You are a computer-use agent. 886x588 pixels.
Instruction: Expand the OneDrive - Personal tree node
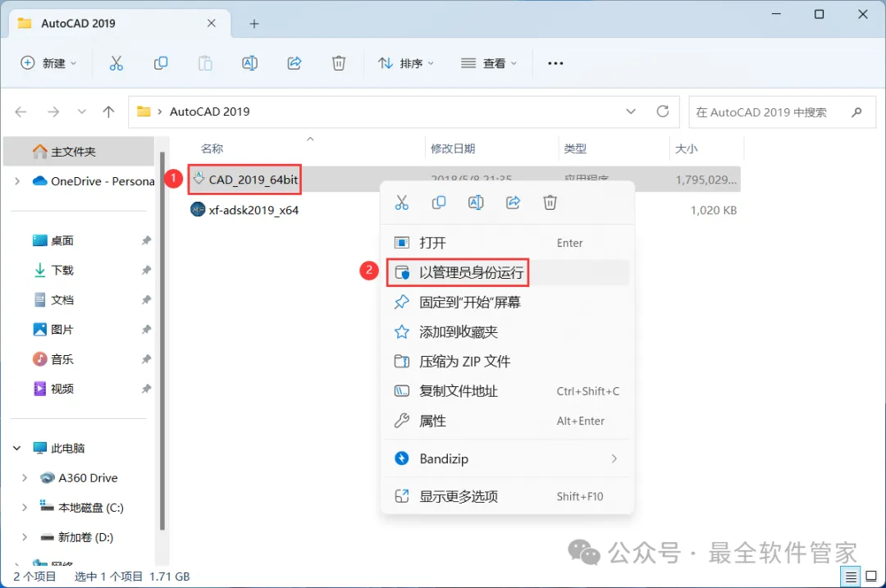pos(17,181)
